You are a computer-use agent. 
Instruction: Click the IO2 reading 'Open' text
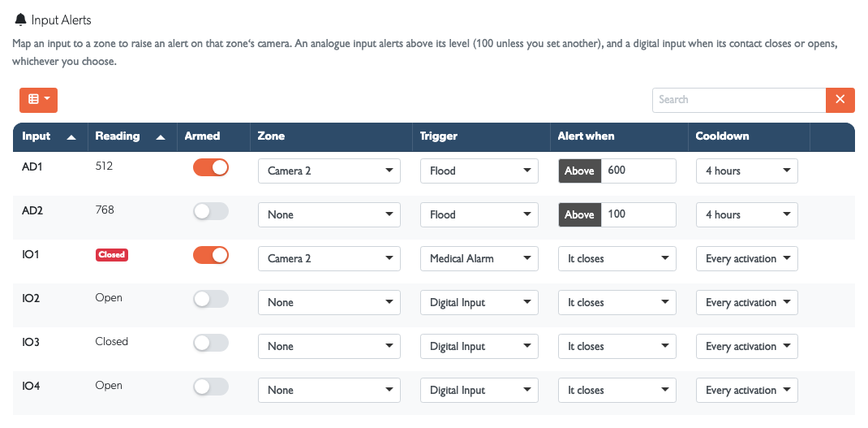coord(109,298)
